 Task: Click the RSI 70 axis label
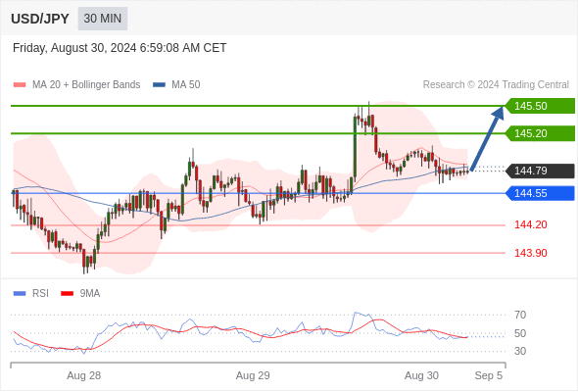point(520,315)
